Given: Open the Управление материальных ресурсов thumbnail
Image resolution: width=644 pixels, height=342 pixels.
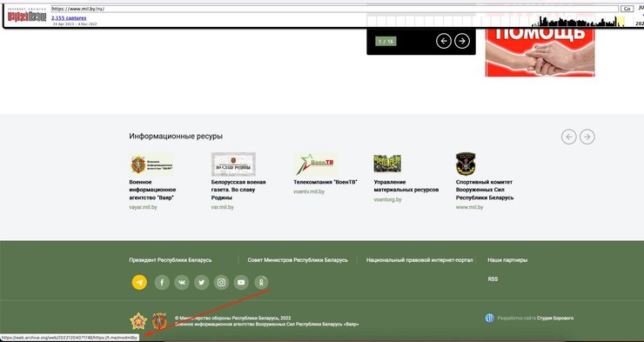Looking at the screenshot, I should tap(387, 164).
